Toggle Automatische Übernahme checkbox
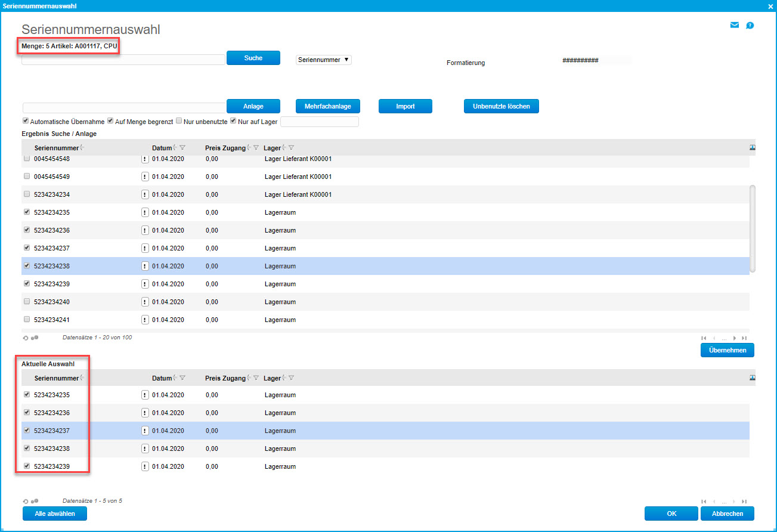This screenshot has height=532, width=777. pyautogui.click(x=26, y=120)
